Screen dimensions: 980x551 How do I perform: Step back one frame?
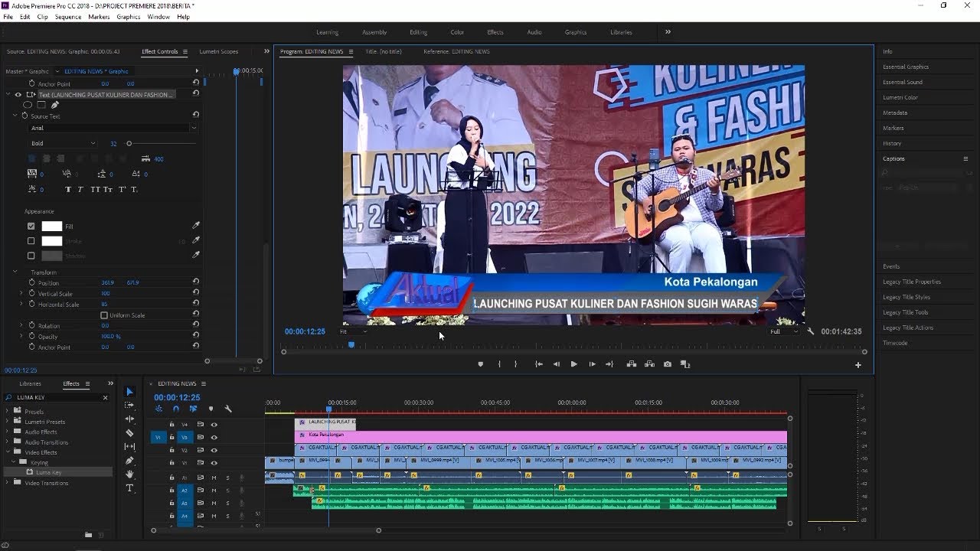click(x=557, y=364)
